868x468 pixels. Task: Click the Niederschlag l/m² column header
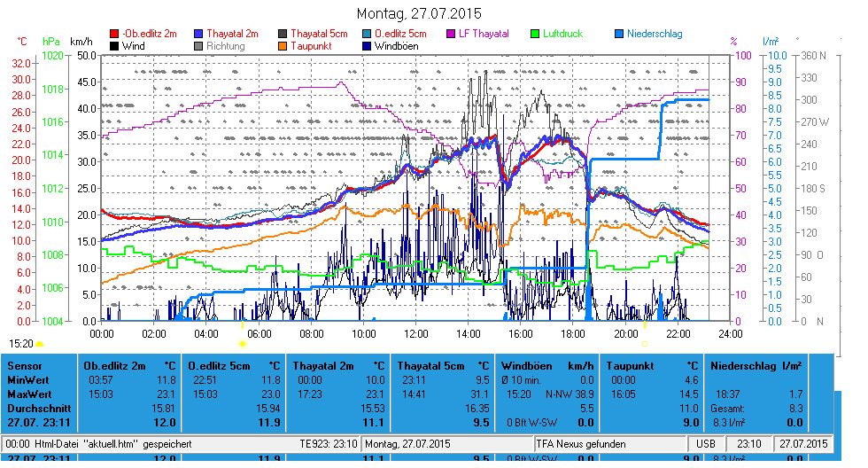point(756,366)
